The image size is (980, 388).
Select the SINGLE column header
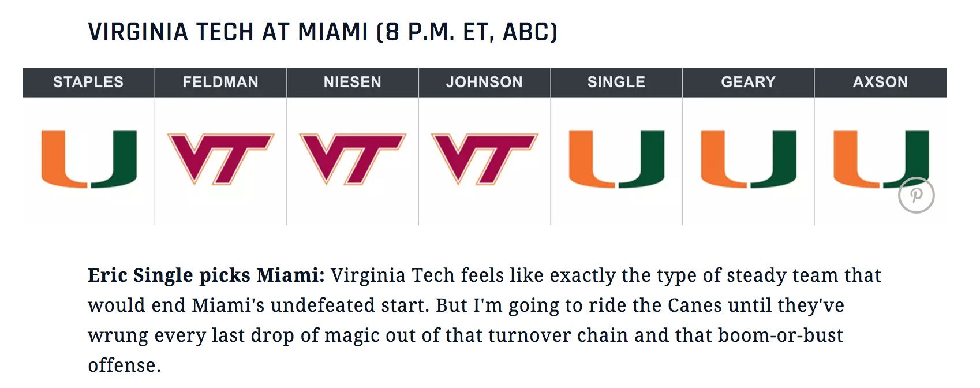pyautogui.click(x=616, y=83)
